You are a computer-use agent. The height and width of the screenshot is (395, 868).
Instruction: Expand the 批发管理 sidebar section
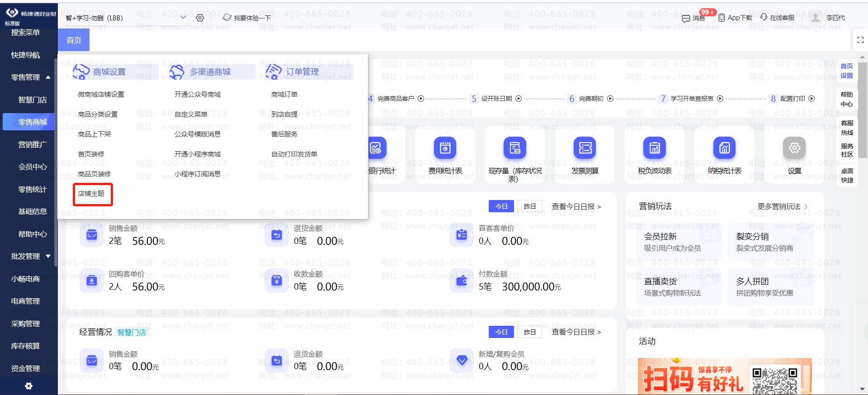coord(48,256)
